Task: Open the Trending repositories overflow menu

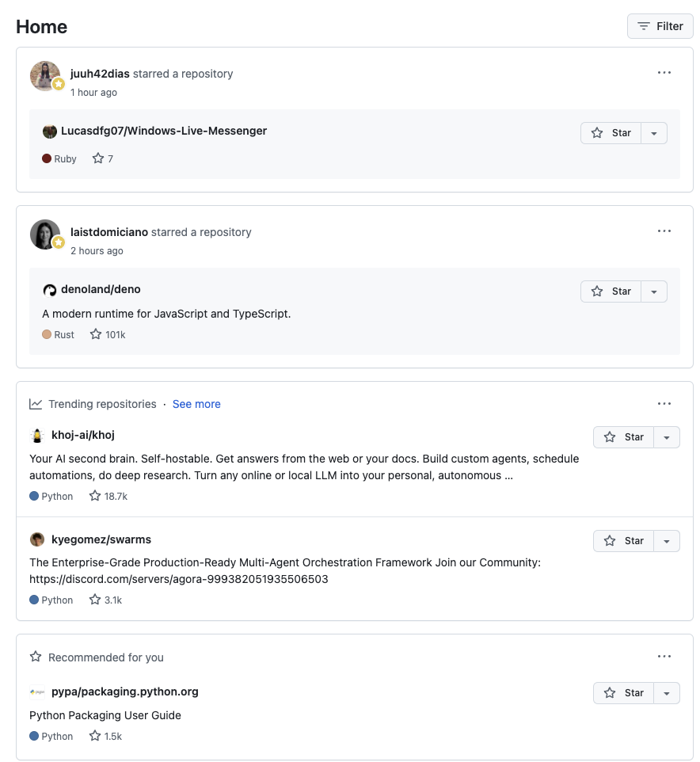Action: coord(664,403)
